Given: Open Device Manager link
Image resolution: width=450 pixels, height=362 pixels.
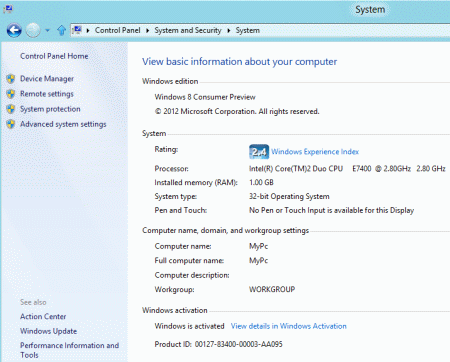Looking at the screenshot, I should click(47, 79).
